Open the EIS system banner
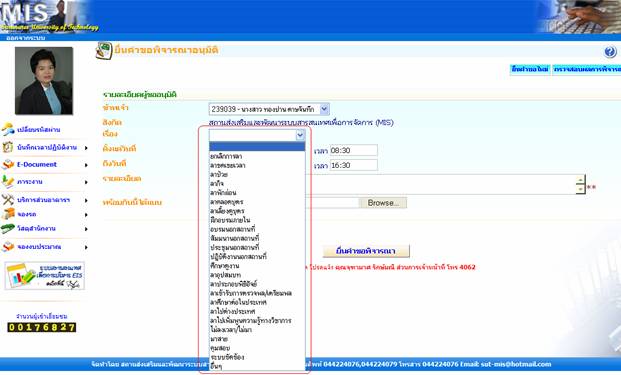The height and width of the screenshot is (375, 621). (x=45, y=276)
